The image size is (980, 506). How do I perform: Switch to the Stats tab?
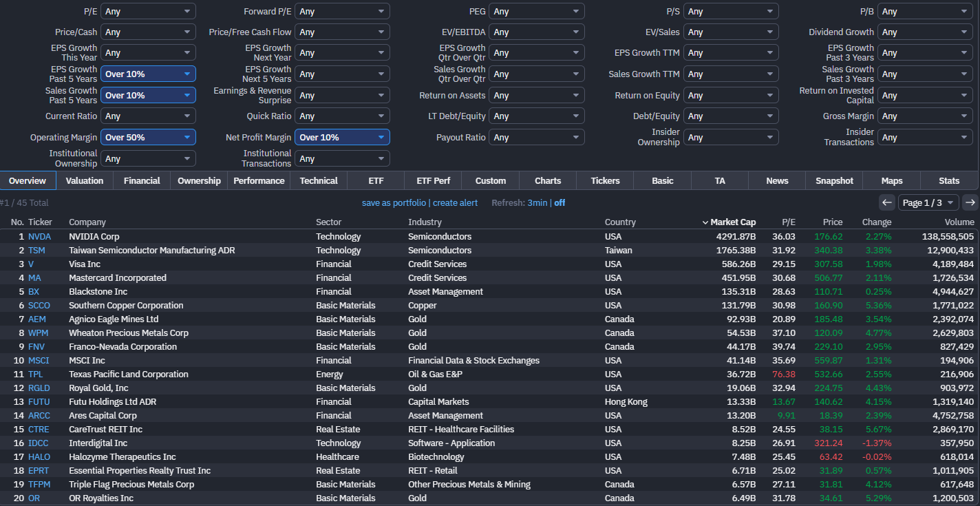click(x=949, y=180)
